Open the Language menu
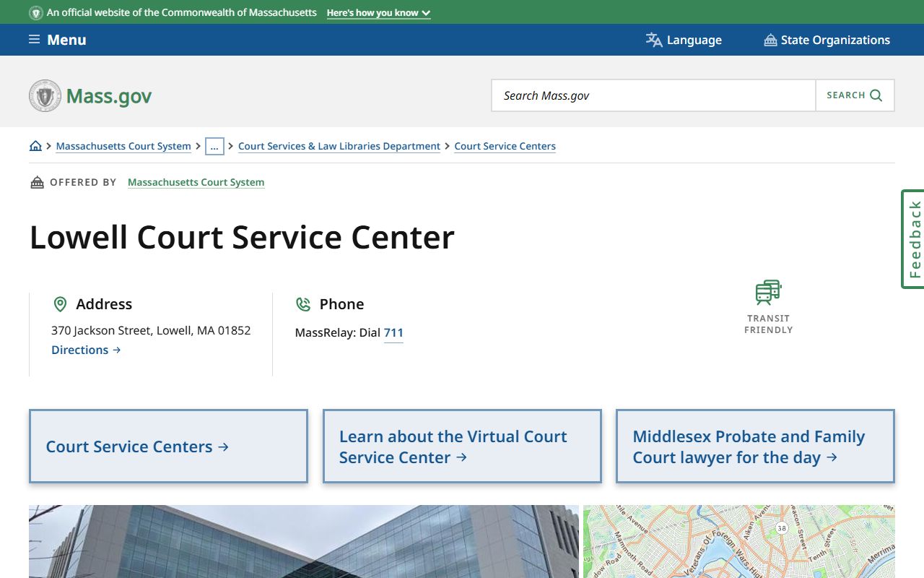Viewport: 924px width, 578px height. click(x=684, y=40)
